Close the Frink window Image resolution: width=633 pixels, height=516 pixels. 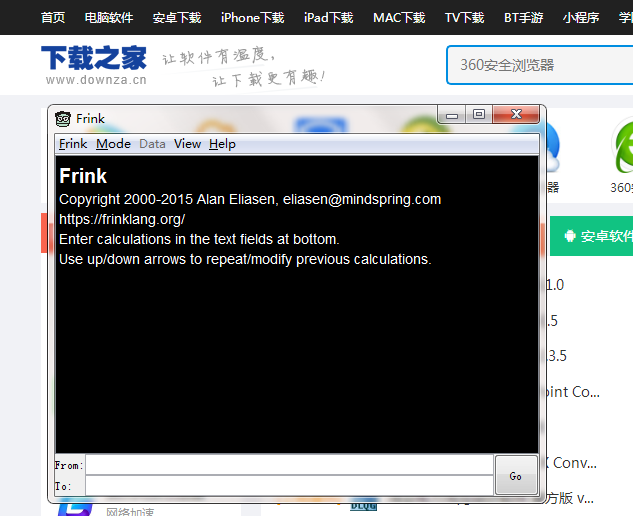pyautogui.click(x=516, y=114)
